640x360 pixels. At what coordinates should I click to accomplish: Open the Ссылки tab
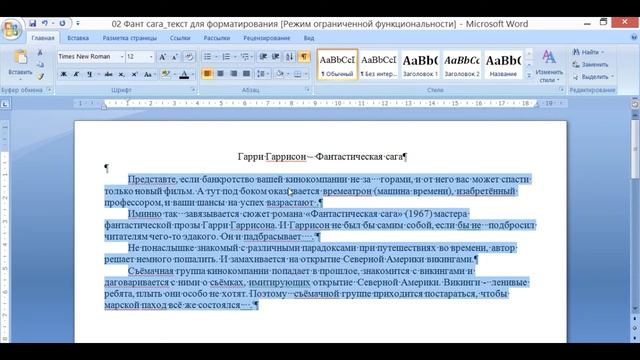point(180,38)
